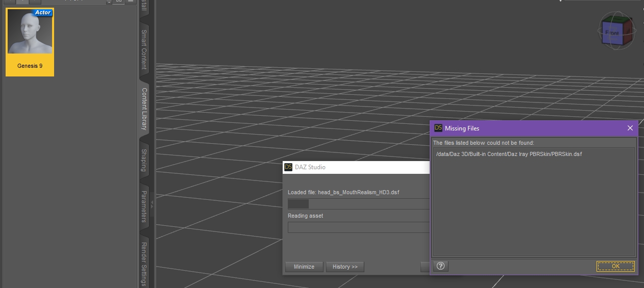Select the Genesis 9 actor thumbnail
Viewport: 644px width, 288px height.
(x=30, y=42)
